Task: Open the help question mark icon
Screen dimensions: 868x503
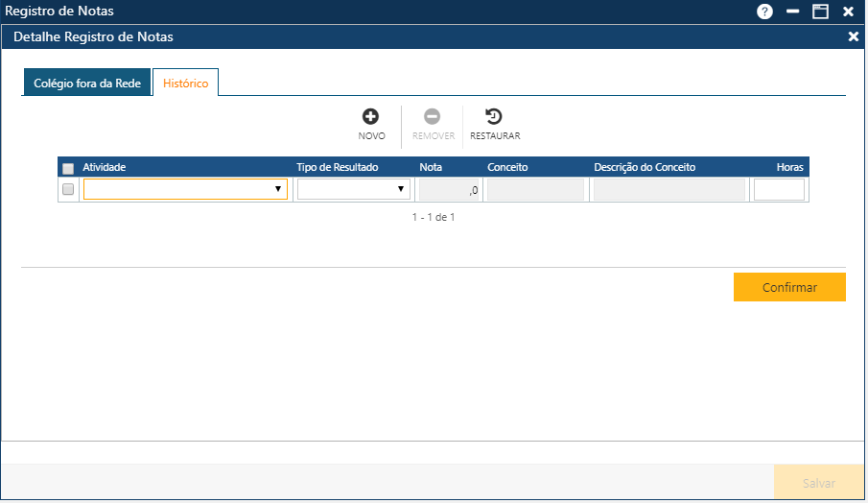Action: pos(764,12)
